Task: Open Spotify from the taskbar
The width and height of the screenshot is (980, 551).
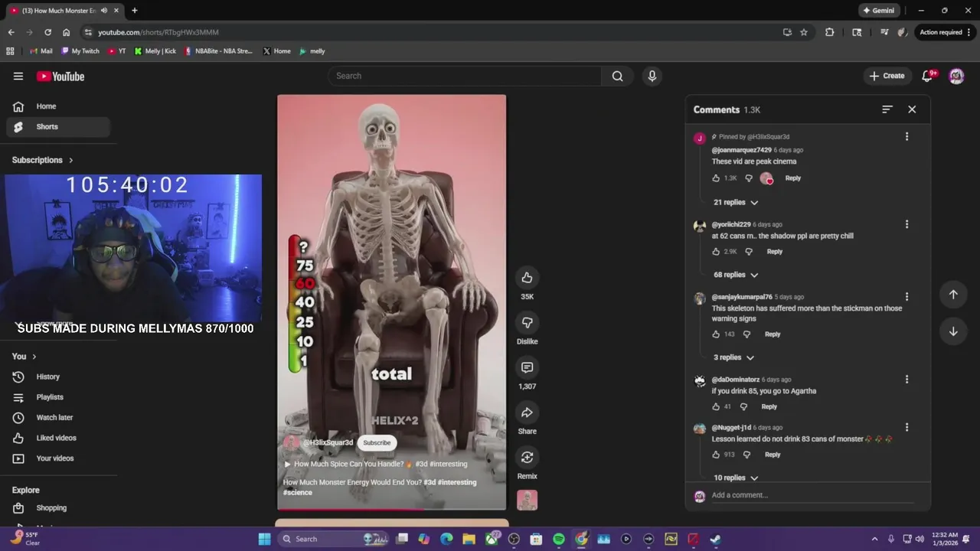Action: [x=559, y=539]
